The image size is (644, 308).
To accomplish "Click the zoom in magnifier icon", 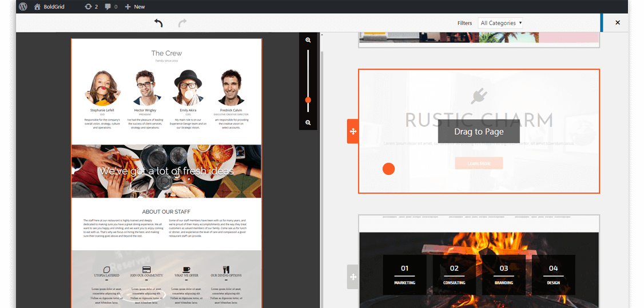I will point(308,40).
